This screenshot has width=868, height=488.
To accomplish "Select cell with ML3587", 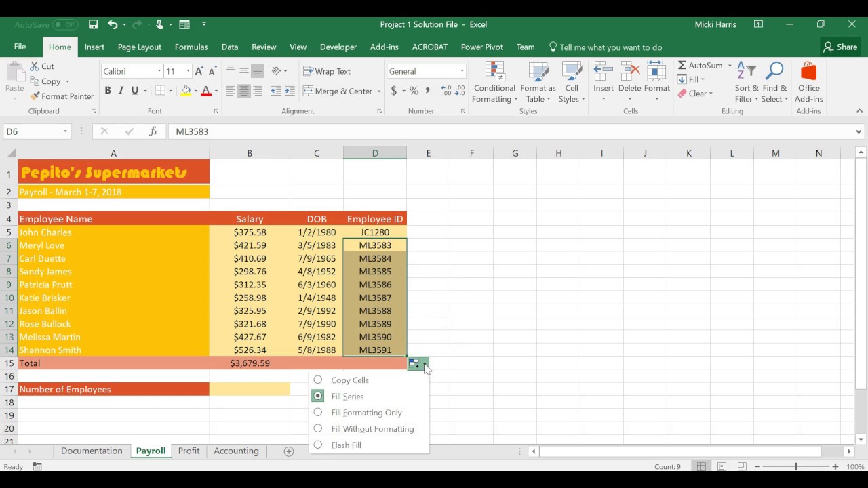I will coord(375,298).
